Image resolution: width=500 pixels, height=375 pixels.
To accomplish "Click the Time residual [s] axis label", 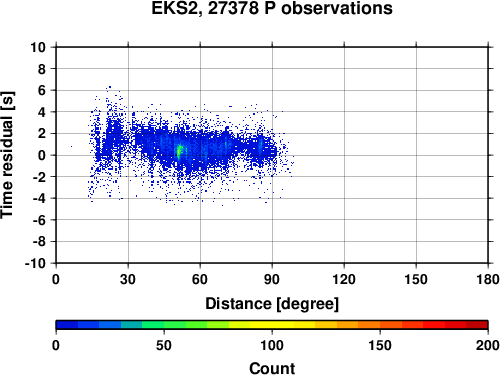I will pyautogui.click(x=7, y=155).
